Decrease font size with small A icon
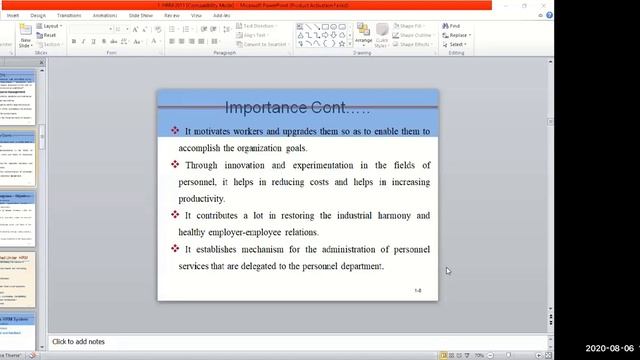The height and width of the screenshot is (360, 640). tap(145, 29)
